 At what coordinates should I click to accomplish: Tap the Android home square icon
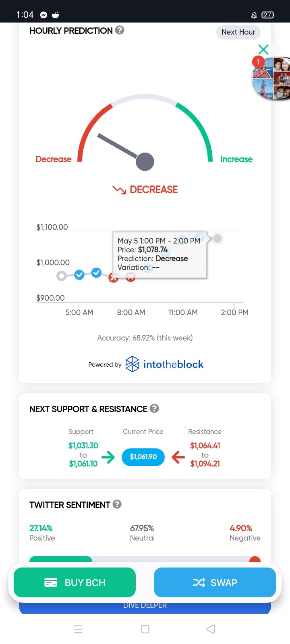[145, 629]
